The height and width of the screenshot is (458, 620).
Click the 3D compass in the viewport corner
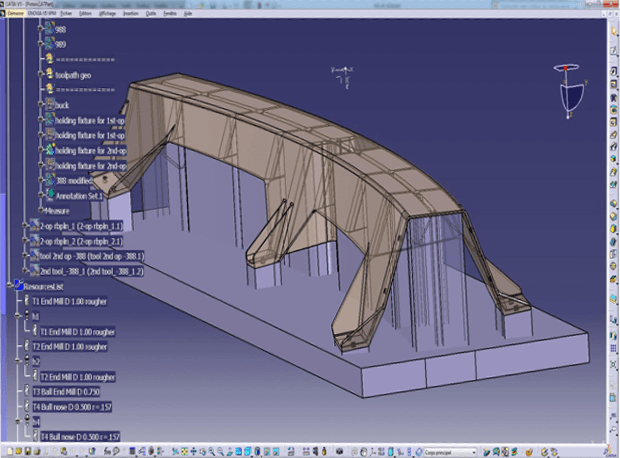point(570,91)
